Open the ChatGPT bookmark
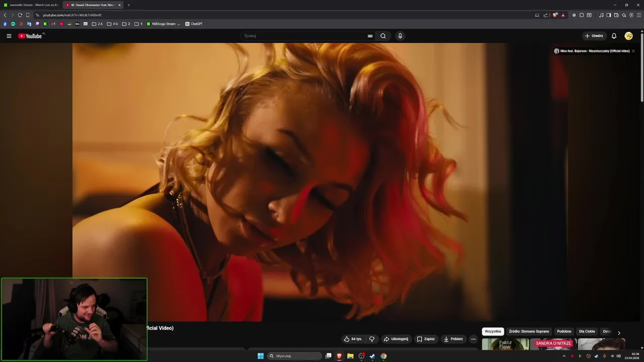The width and height of the screenshot is (644, 362). pos(194,24)
